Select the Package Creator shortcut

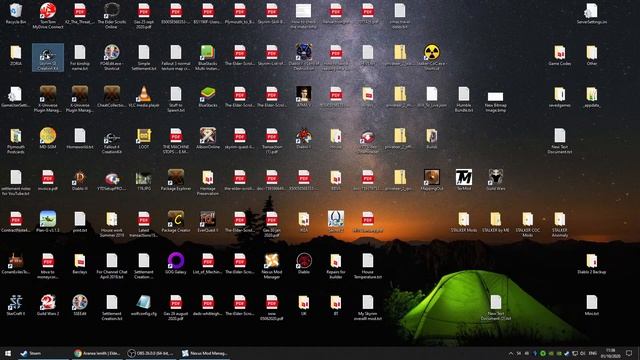(176, 222)
